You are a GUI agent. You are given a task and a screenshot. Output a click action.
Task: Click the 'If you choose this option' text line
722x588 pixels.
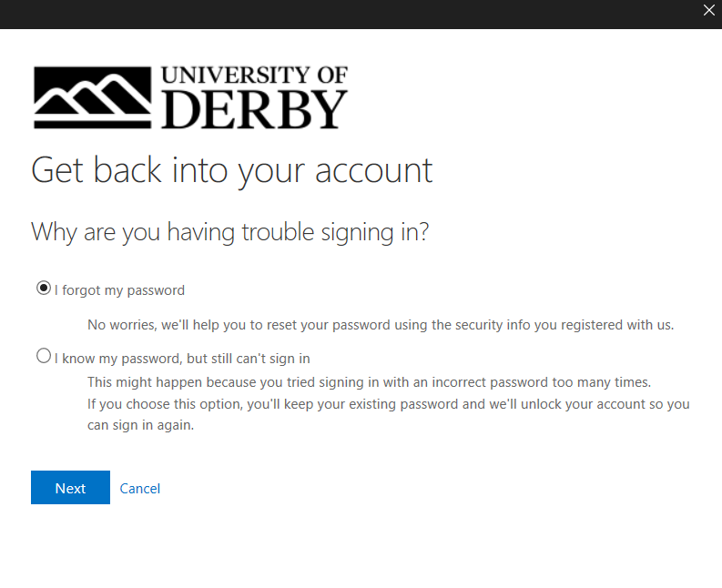click(389, 404)
